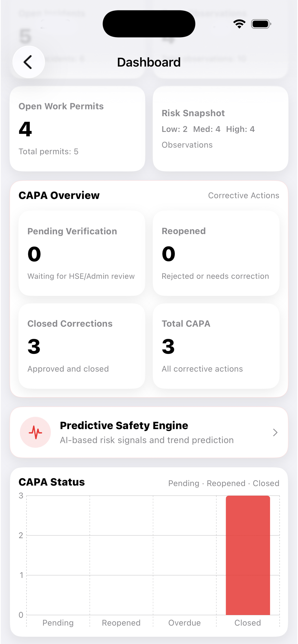Tap the Reopened CAPA tile
This screenshot has width=298, height=644.
[216, 253]
